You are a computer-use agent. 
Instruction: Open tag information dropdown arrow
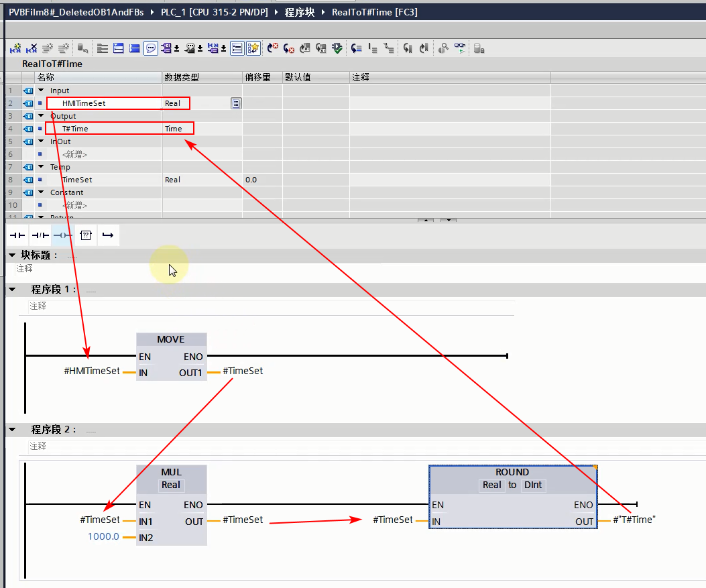(x=200, y=49)
